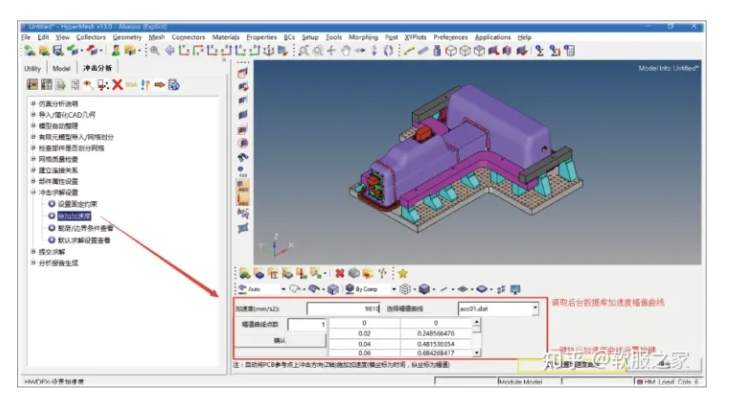Screen dimensions: 756x417
Task: Open the Morphing menu
Action: [363, 37]
